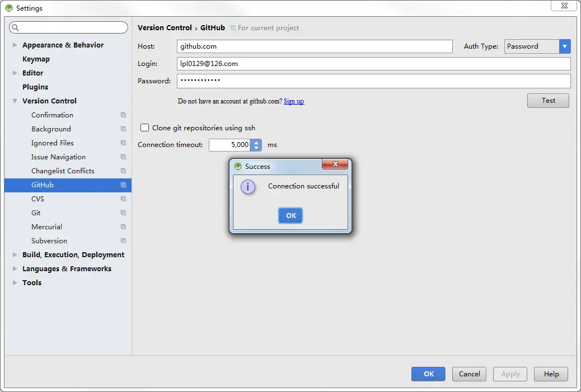Select GitHub under Version Control
This screenshot has width=581, height=392.
coord(68,185)
